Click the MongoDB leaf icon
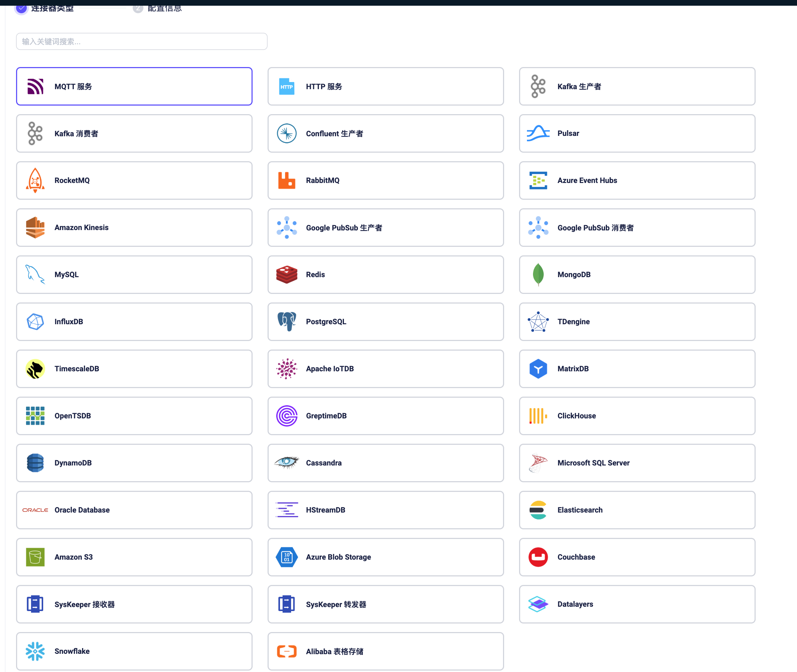 (538, 274)
